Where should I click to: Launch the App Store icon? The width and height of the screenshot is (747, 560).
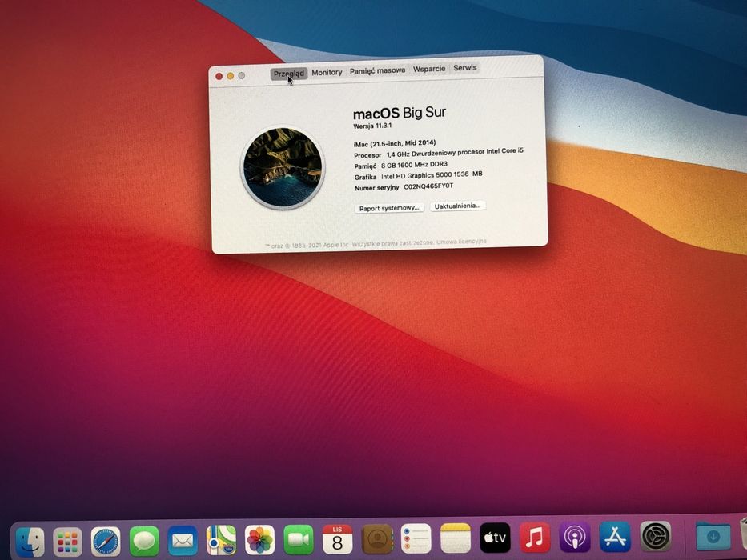[x=615, y=537]
